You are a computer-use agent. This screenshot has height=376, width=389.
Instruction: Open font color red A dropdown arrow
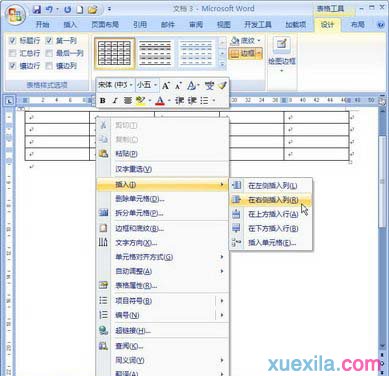coord(169,100)
